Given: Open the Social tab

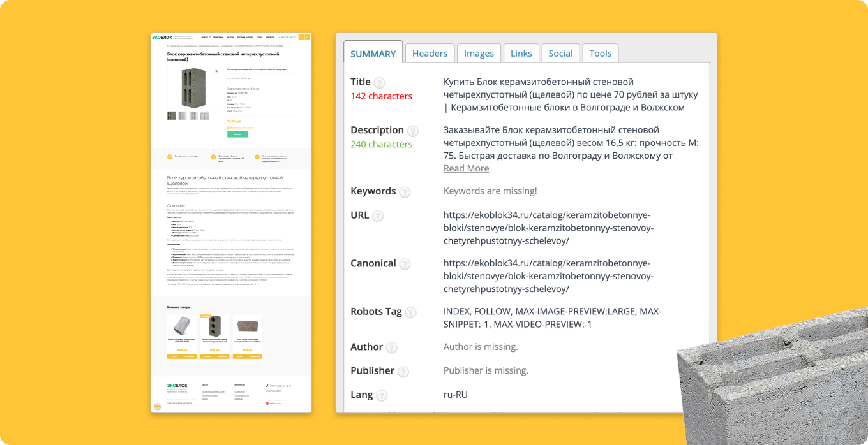Looking at the screenshot, I should point(560,54).
